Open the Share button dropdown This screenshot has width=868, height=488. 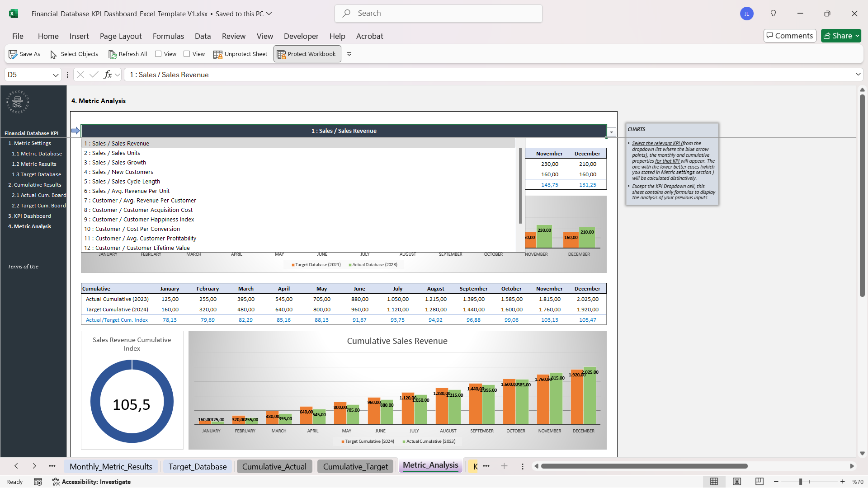pos(857,36)
